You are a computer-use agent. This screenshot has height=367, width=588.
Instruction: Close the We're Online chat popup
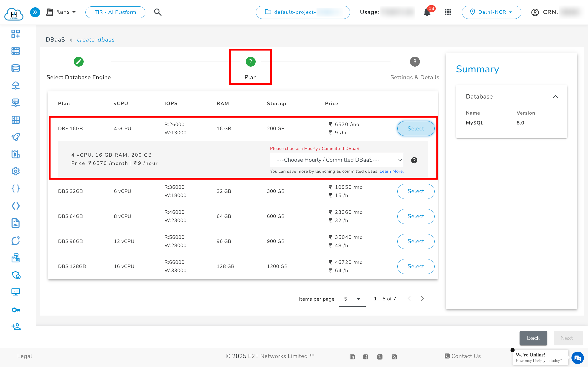tap(512, 350)
